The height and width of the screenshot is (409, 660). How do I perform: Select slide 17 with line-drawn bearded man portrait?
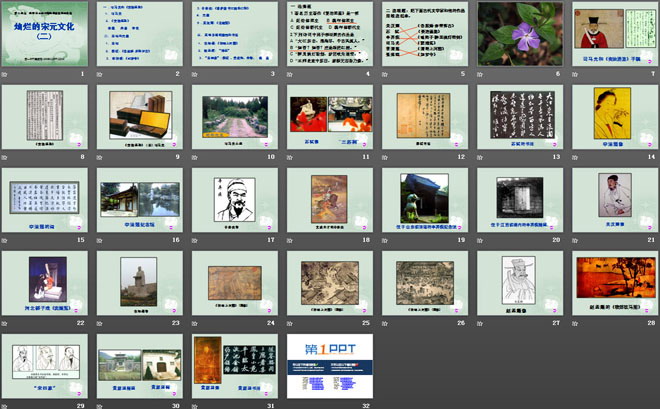click(235, 199)
